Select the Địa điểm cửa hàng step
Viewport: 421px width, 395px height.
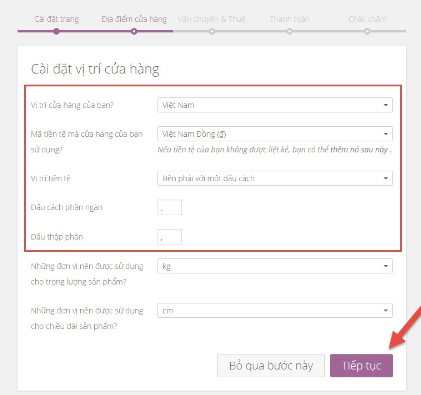click(x=134, y=19)
